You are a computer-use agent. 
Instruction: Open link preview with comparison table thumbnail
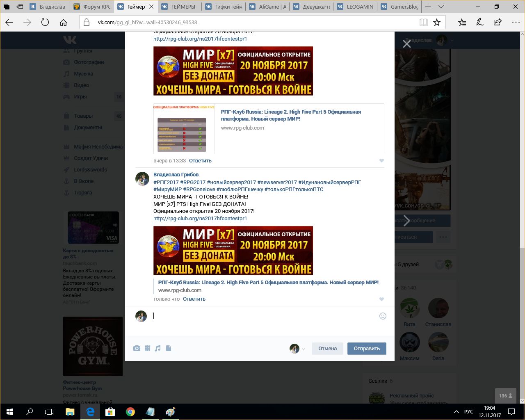coord(269,129)
